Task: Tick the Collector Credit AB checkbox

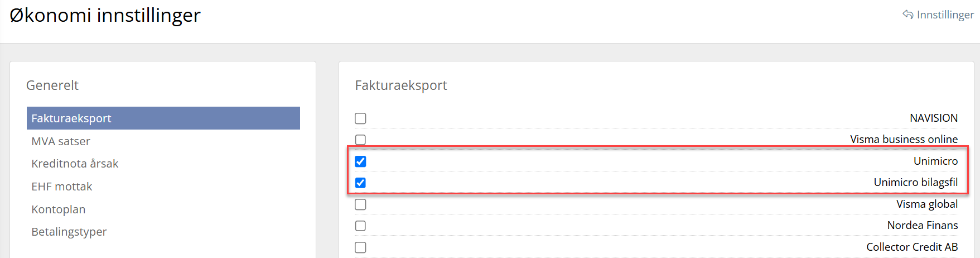Action: 361,247
